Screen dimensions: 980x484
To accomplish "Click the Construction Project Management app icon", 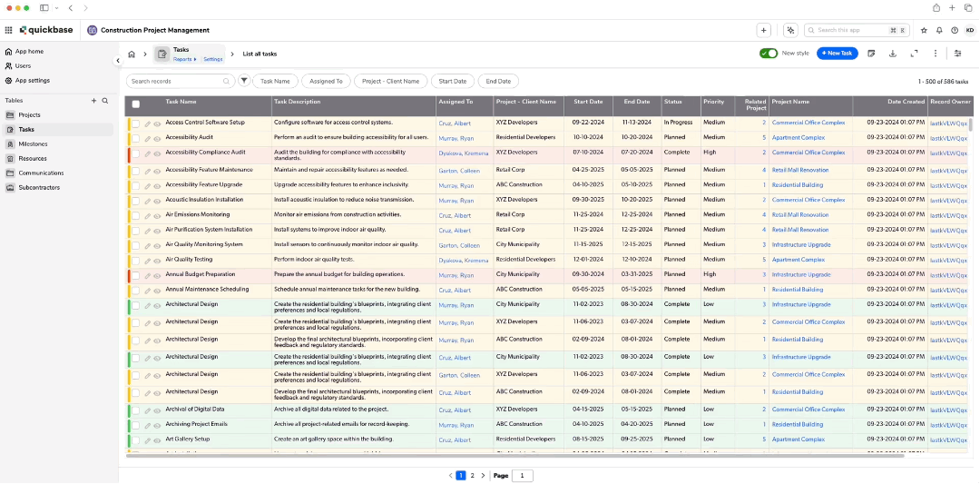I will (92, 30).
